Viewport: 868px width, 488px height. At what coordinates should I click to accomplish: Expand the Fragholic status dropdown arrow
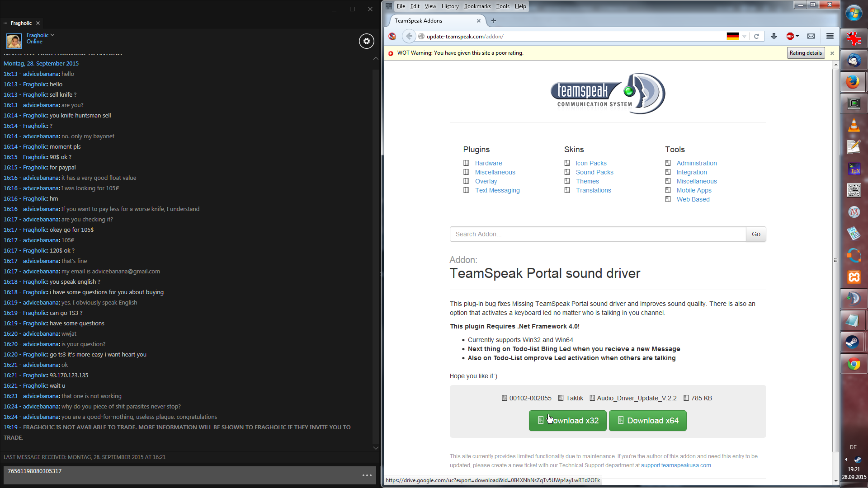(x=52, y=35)
